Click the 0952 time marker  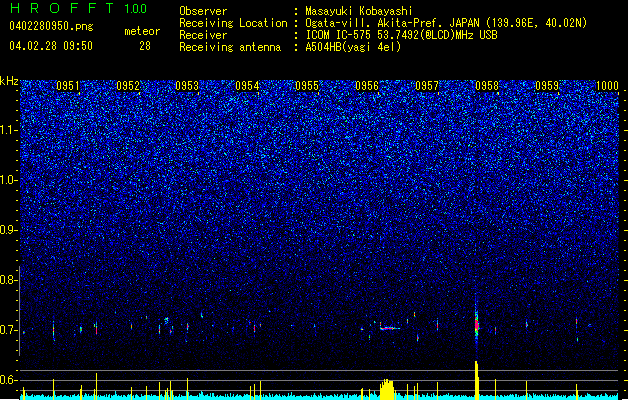(x=128, y=86)
